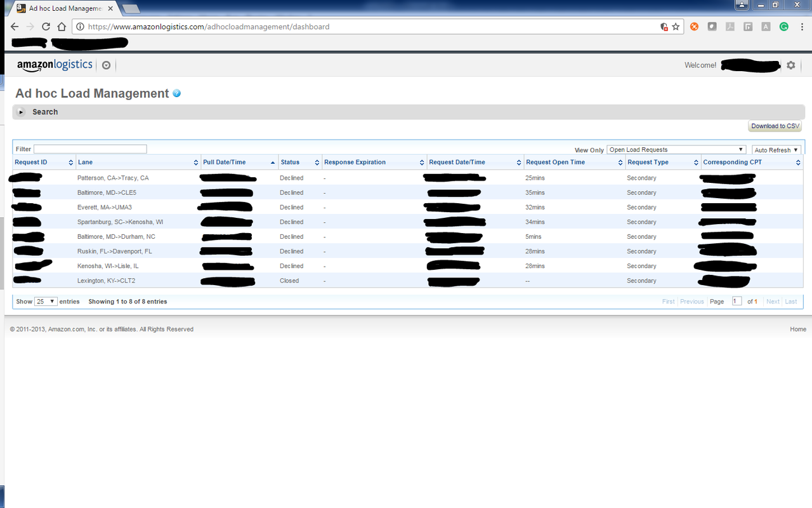Go to the browser home page icon
Screen dimensions: 812x508
coord(62,27)
